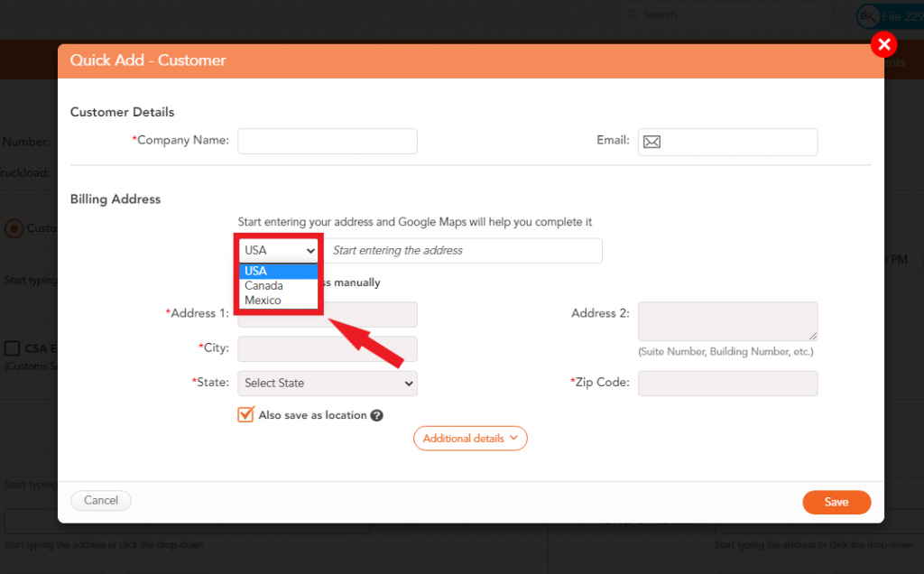
Task: Save the new customer
Action: [836, 502]
